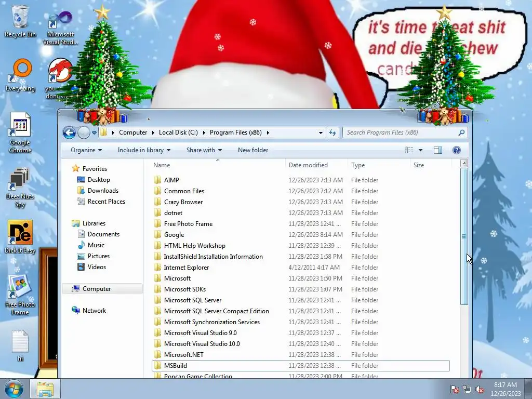Open the Microsoft Visual Studio desktop shortcut
Image resolution: width=532 pixels, height=399 pixels.
[x=60, y=28]
